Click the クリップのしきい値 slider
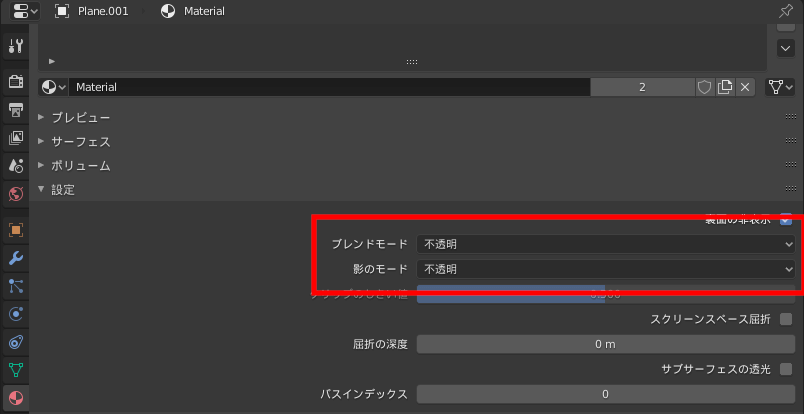 [x=606, y=294]
